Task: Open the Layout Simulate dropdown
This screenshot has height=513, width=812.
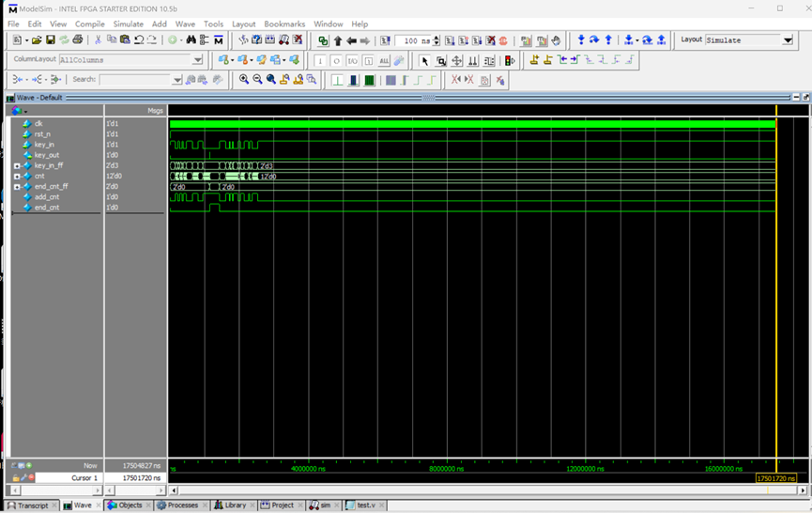Action: (788, 39)
